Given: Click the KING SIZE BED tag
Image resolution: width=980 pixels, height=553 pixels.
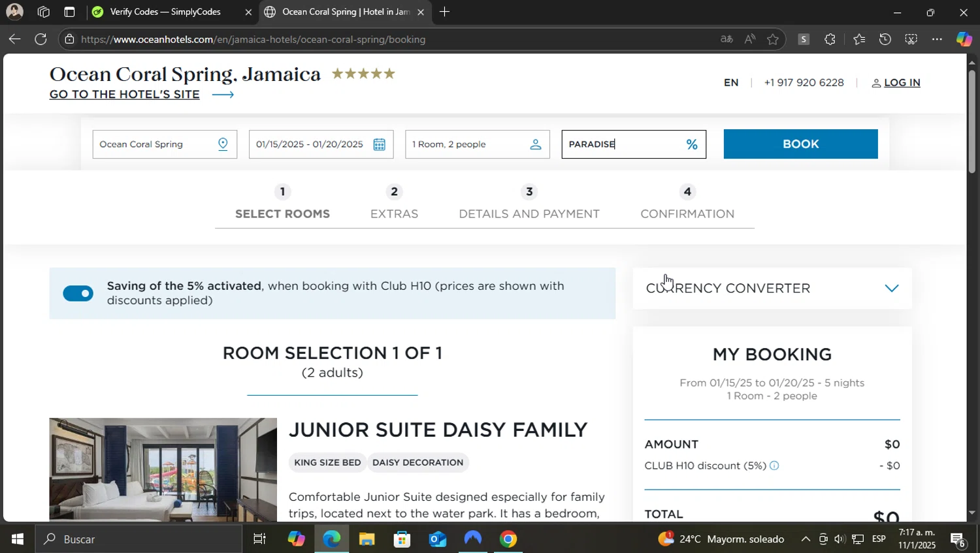Looking at the screenshot, I should [x=327, y=463].
